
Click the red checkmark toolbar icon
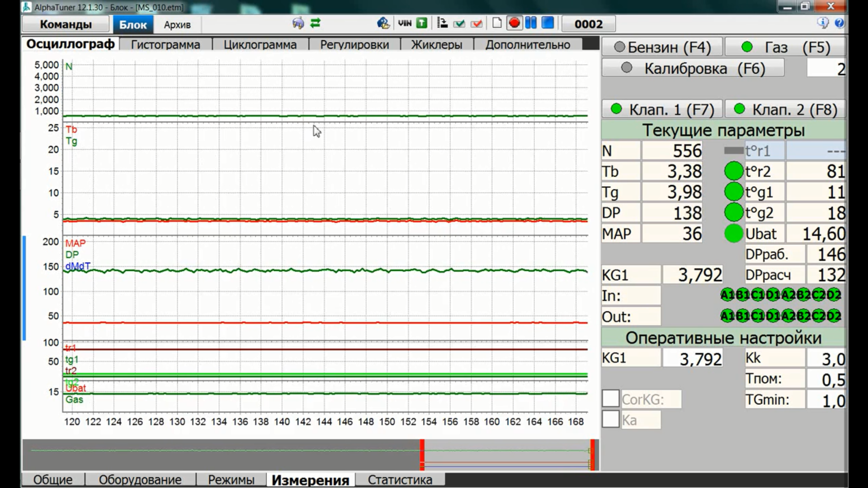point(476,23)
